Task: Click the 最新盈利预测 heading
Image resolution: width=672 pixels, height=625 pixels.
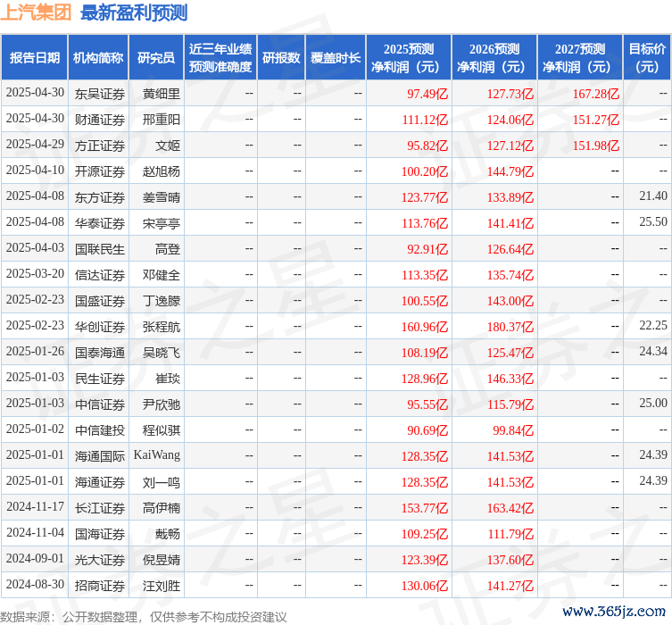Action: click(x=134, y=12)
